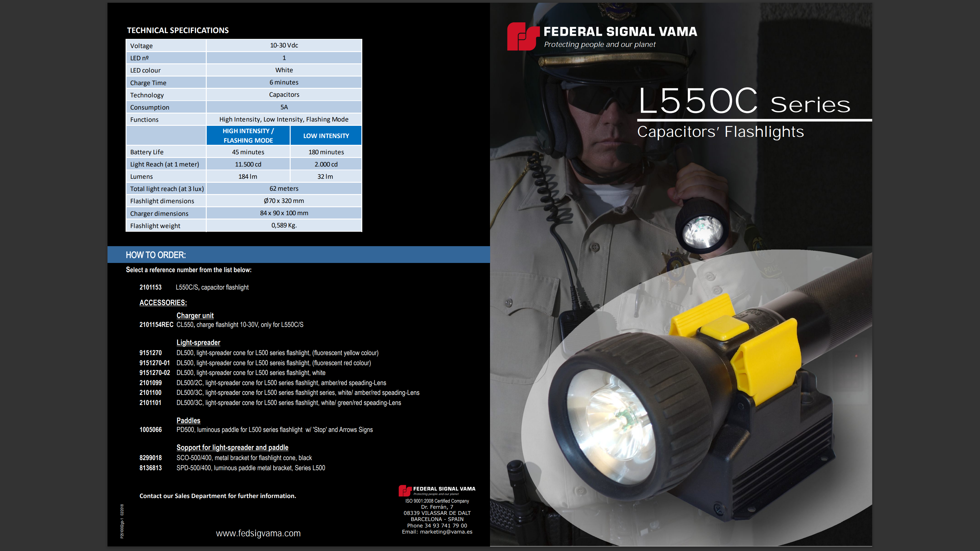Select reference 9151270-02

tap(154, 373)
